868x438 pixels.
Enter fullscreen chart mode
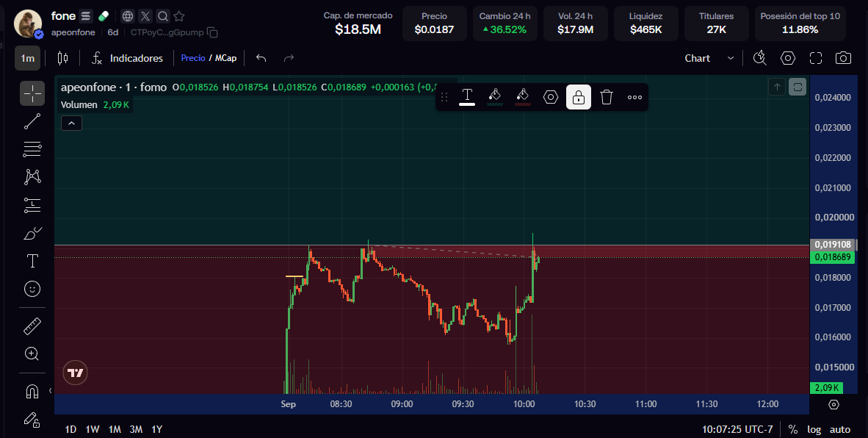(x=815, y=58)
